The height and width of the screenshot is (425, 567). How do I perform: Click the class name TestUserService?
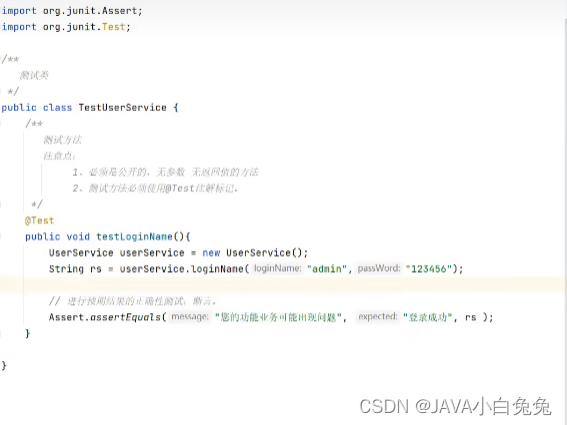tap(123, 107)
